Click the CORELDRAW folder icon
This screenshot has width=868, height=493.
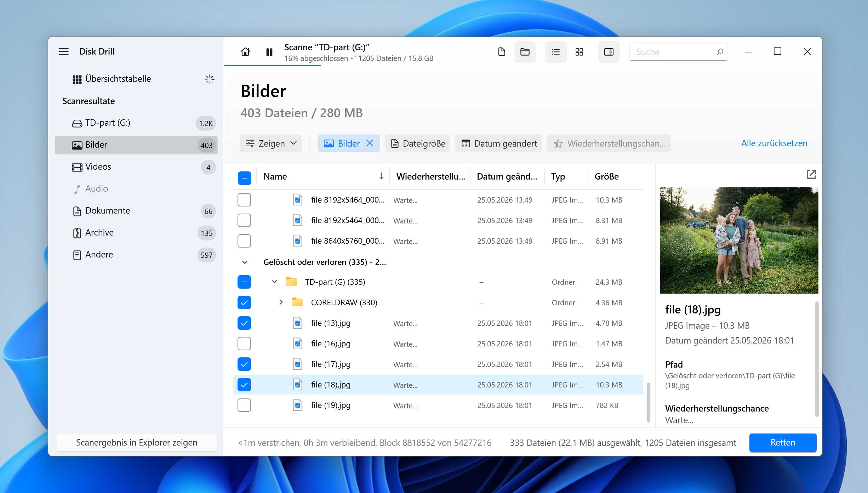coord(297,302)
